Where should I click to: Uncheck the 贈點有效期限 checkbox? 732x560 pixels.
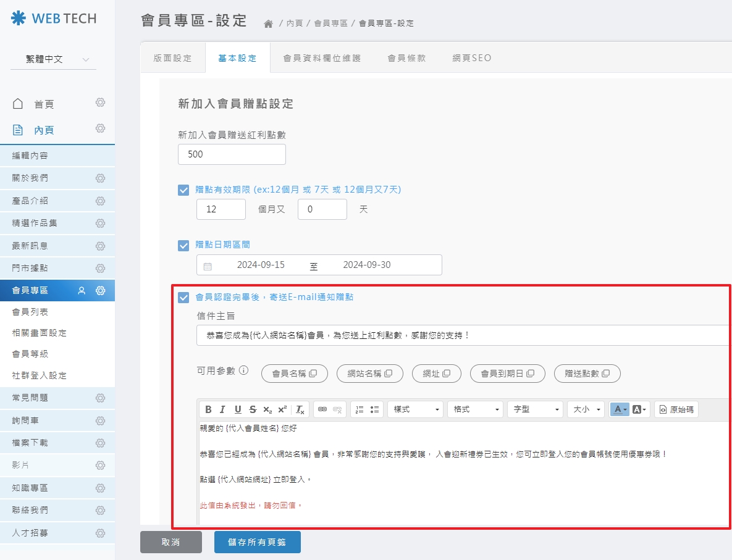[x=183, y=190]
